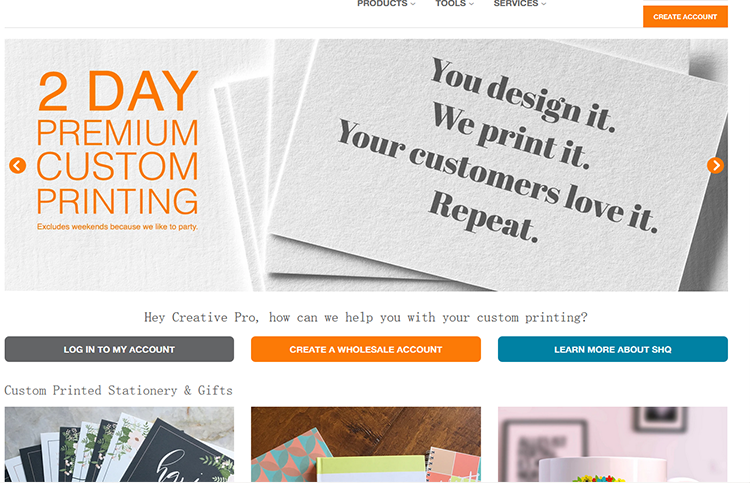Open the floral invitation cards thumbnail
The width and height of the screenshot is (750, 483).
click(x=119, y=444)
